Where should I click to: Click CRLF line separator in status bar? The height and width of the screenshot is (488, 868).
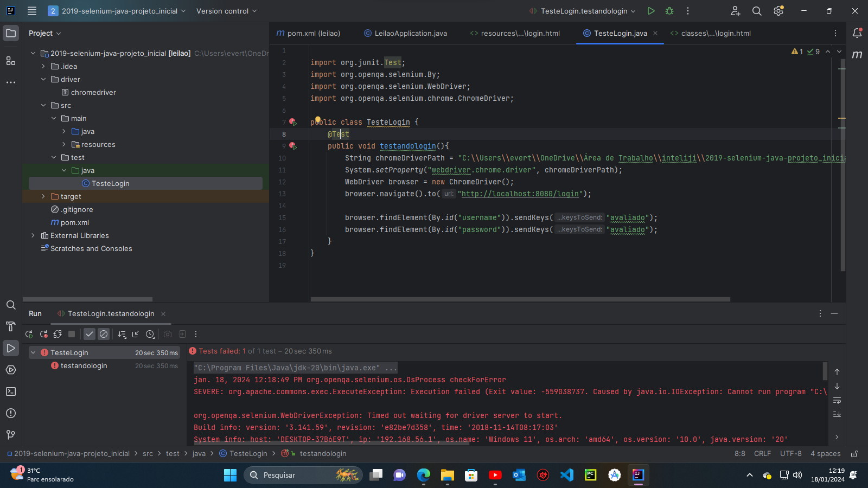click(x=762, y=454)
